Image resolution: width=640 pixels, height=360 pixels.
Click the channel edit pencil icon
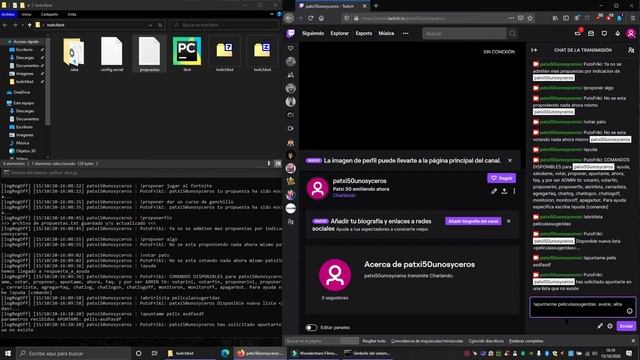click(494, 191)
